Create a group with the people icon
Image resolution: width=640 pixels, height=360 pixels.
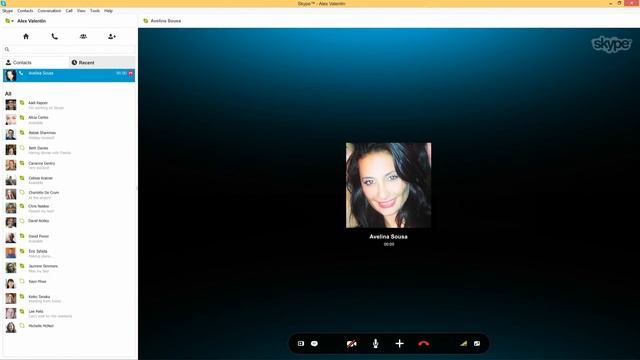[83, 36]
